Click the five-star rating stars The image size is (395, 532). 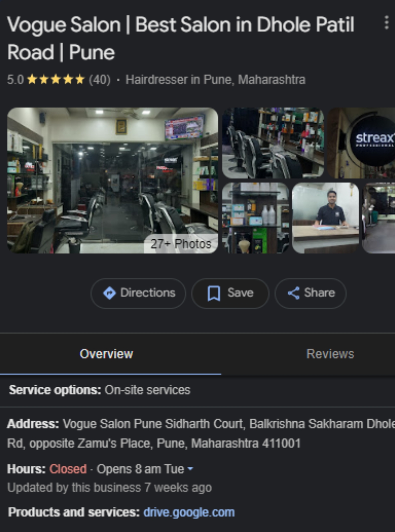[56, 80]
